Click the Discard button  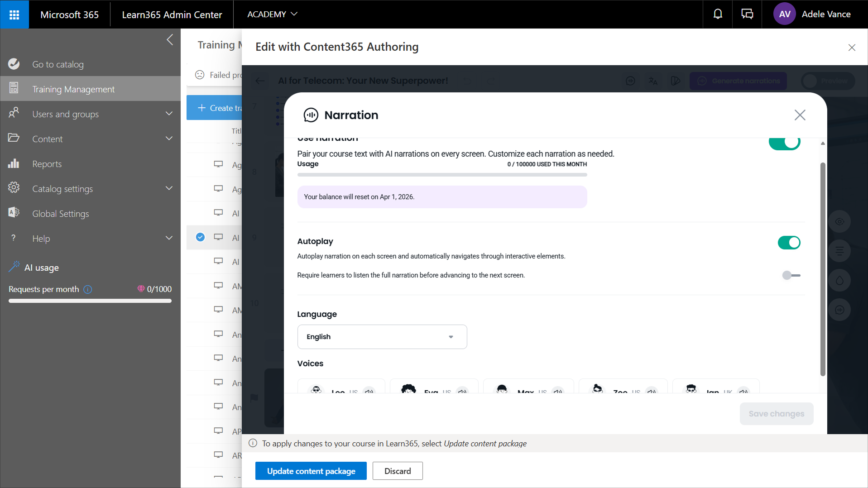[397, 471]
